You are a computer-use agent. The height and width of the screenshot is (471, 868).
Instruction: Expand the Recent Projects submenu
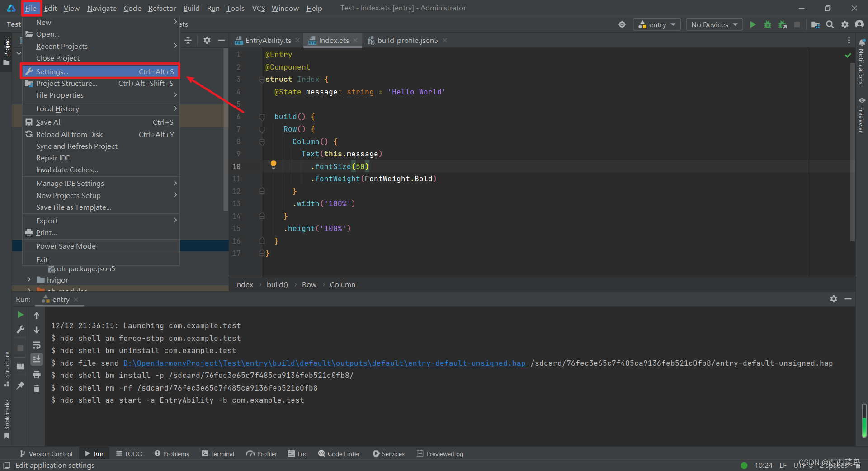(101, 46)
